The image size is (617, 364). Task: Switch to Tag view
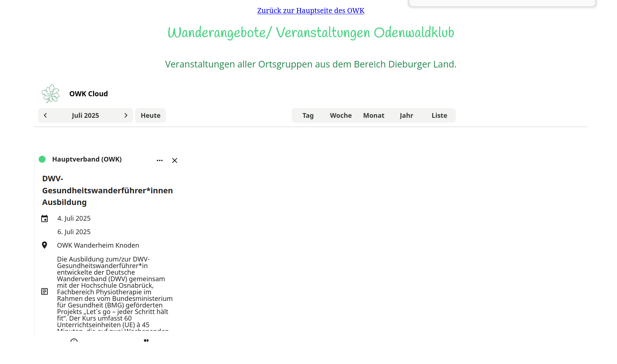coord(308,116)
